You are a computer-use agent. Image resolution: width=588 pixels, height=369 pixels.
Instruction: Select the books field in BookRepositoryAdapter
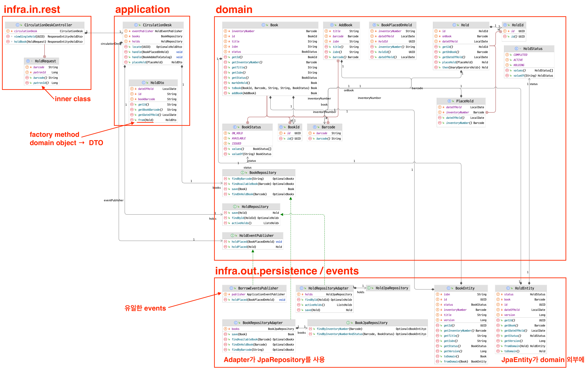tap(259, 329)
